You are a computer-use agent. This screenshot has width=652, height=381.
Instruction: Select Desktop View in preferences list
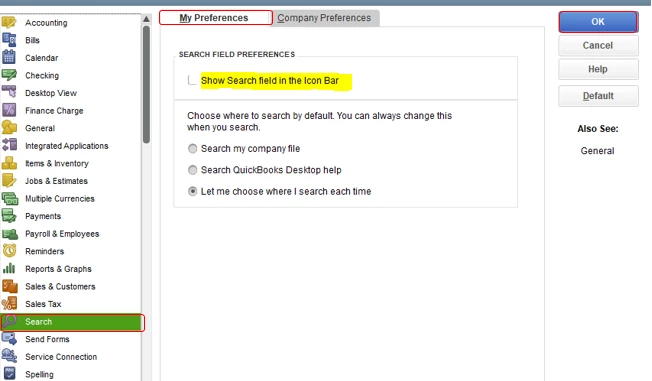click(x=51, y=93)
